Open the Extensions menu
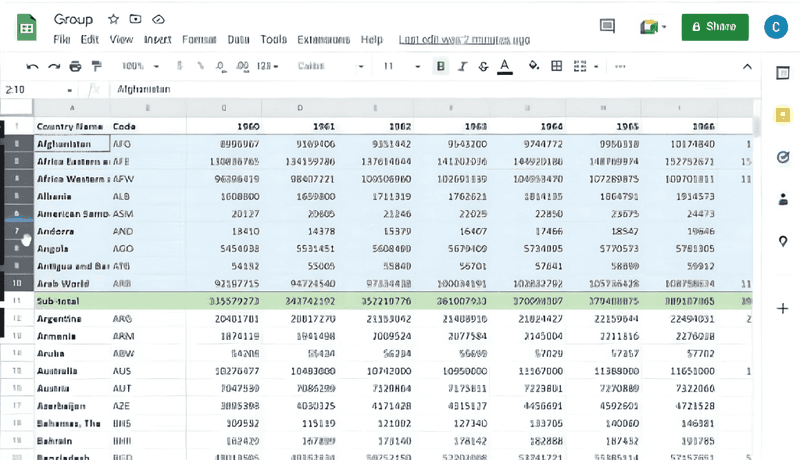 (x=323, y=39)
